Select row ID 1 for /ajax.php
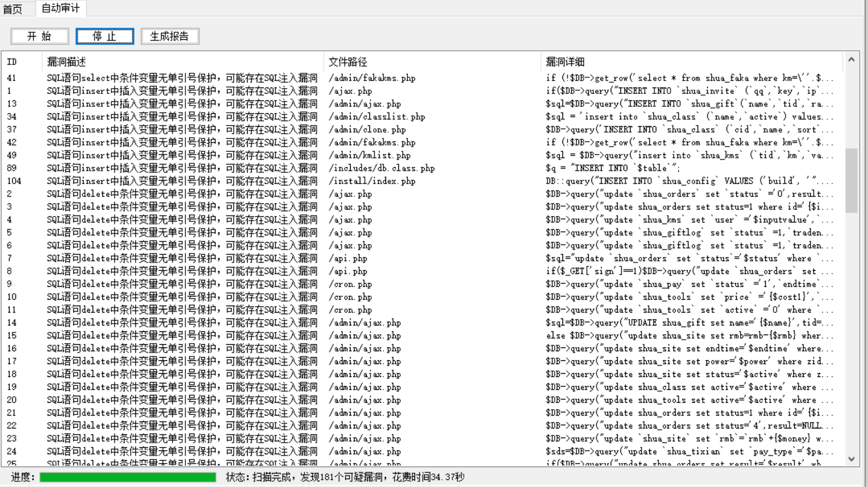The width and height of the screenshot is (868, 487). (x=423, y=91)
